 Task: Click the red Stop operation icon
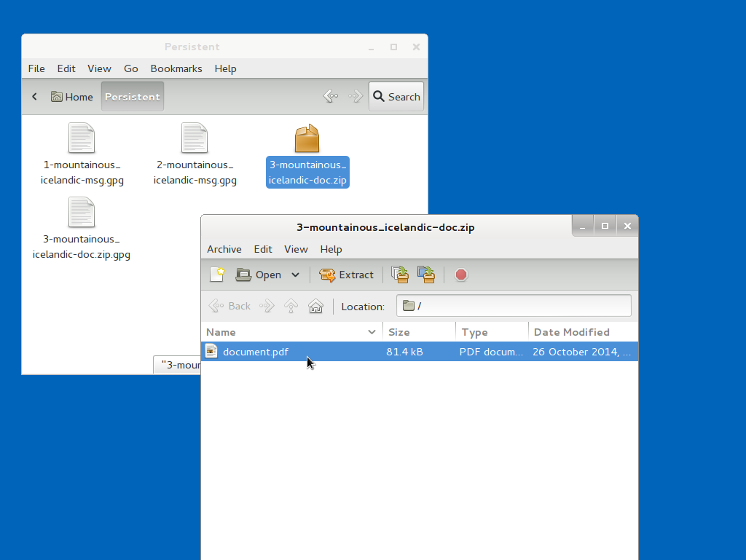click(461, 275)
